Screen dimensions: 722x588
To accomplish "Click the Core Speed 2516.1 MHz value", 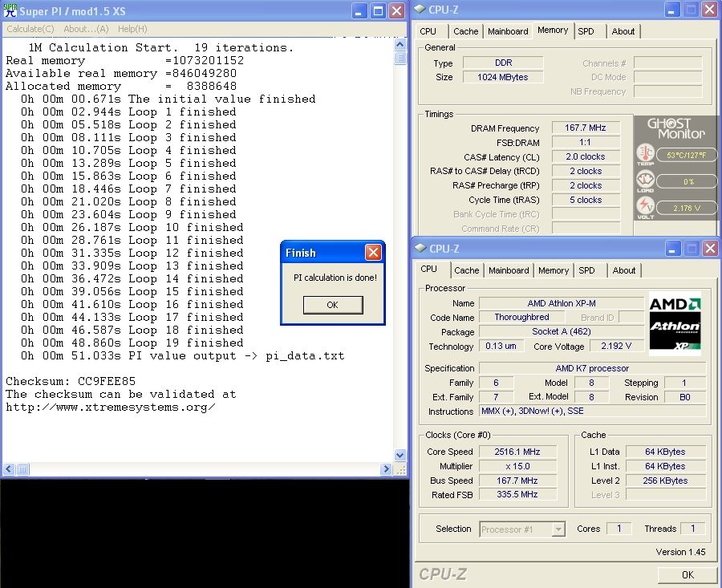I will coord(517,452).
